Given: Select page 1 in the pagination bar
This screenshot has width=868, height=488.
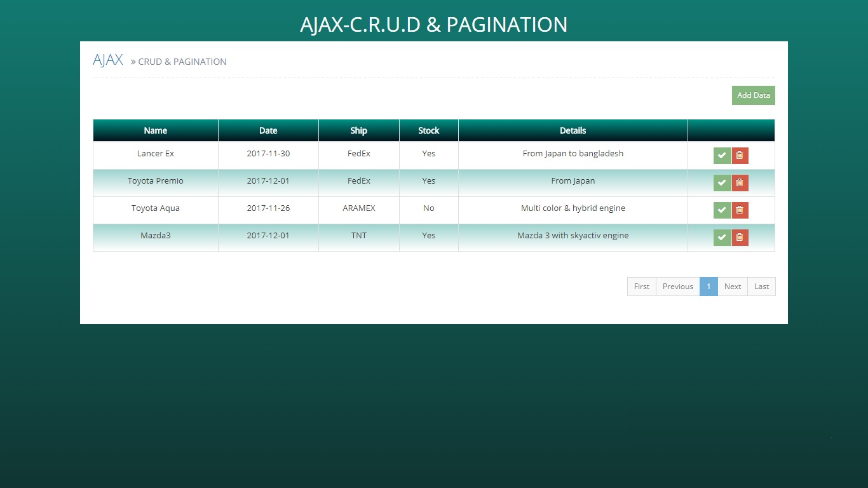Looking at the screenshot, I should pos(709,286).
